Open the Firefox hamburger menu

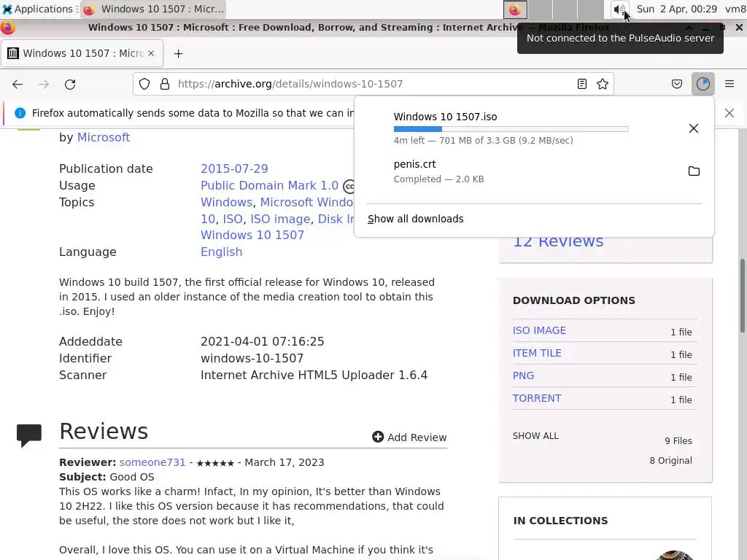pos(729,85)
